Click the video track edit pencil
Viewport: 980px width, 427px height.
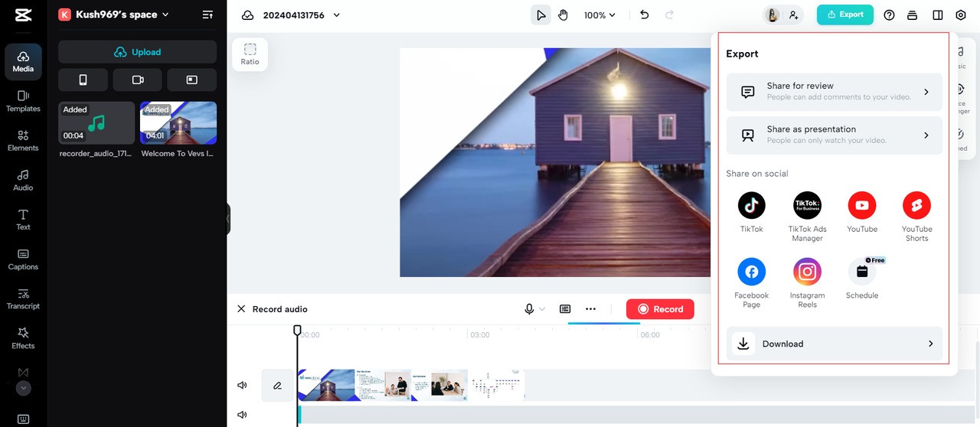277,386
